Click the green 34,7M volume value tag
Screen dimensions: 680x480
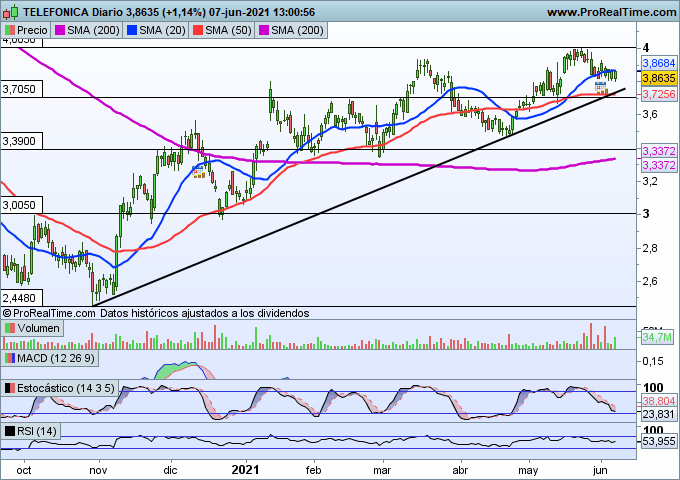point(657,337)
